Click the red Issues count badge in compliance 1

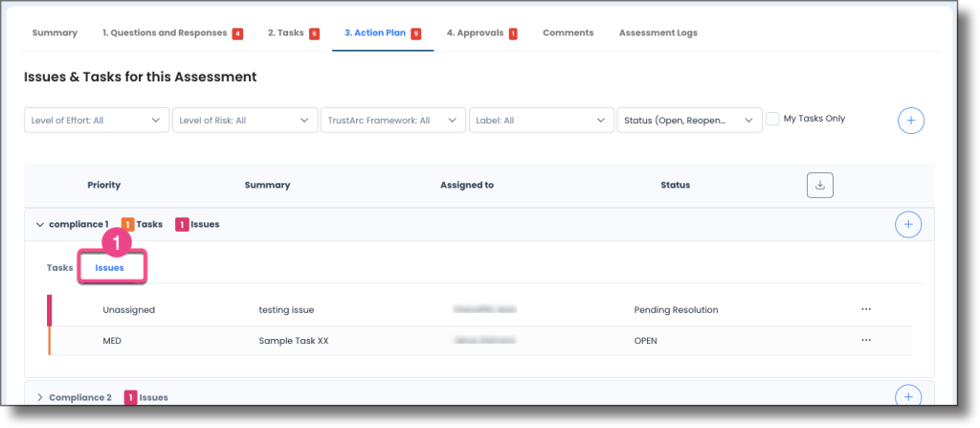pos(182,225)
